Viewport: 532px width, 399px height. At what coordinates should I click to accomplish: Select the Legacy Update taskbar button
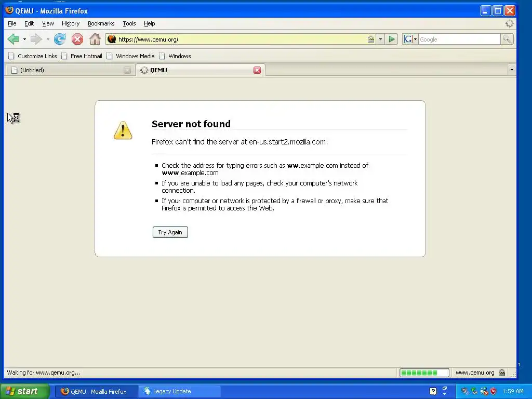(180, 391)
